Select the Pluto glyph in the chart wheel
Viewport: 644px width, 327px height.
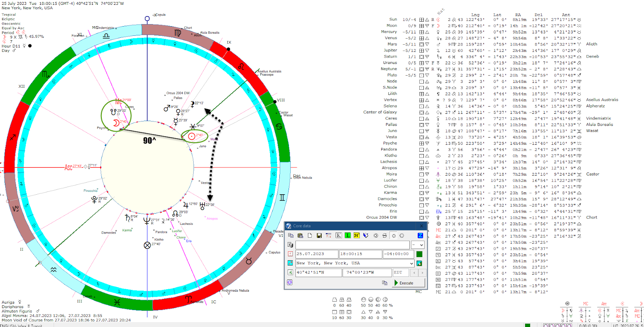pos(94,199)
